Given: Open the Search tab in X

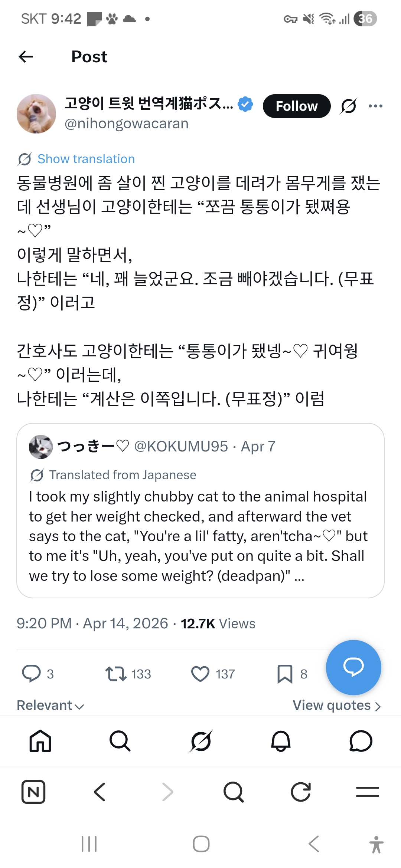Looking at the screenshot, I should pos(120,741).
